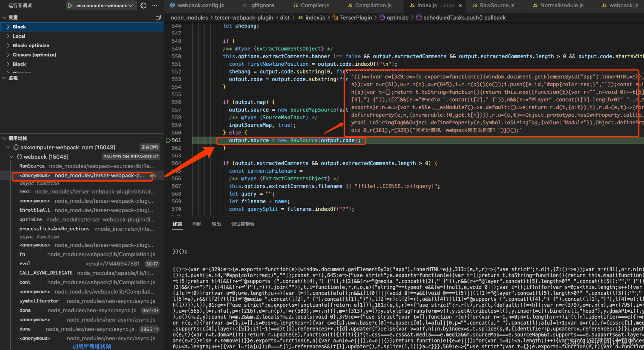
Task: Restart frame icon on selected anonymous stack row
Action: [153, 176]
